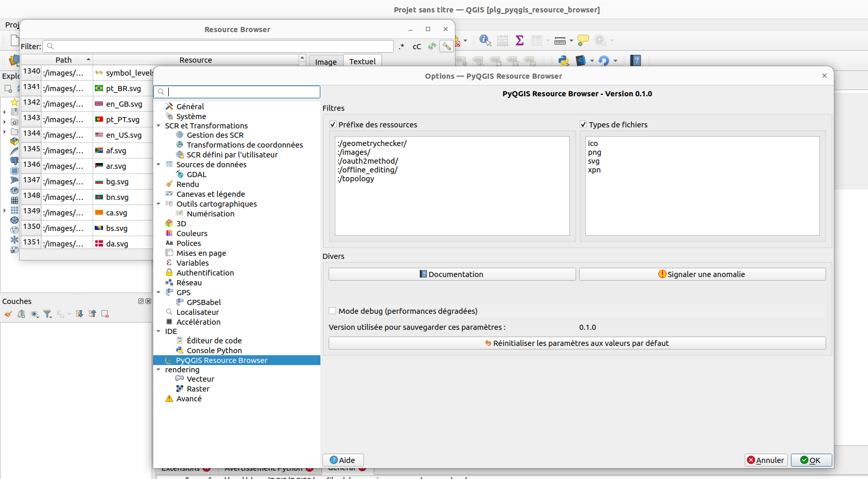Enable Mode debug (performances dégradées) checkbox
Viewport: 868px width, 479px height.
(332, 311)
